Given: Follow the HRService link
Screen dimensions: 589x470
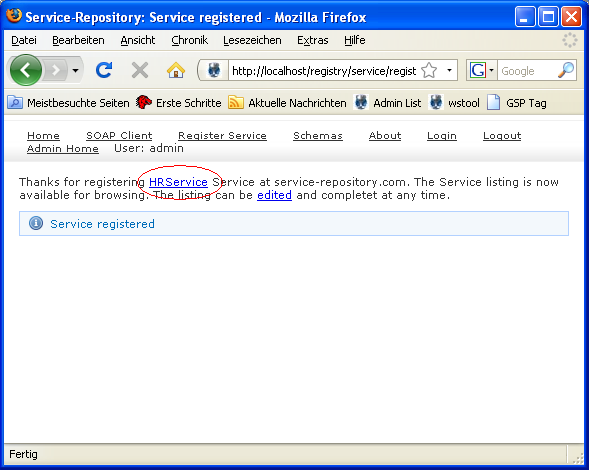Looking at the screenshot, I should click(178, 182).
